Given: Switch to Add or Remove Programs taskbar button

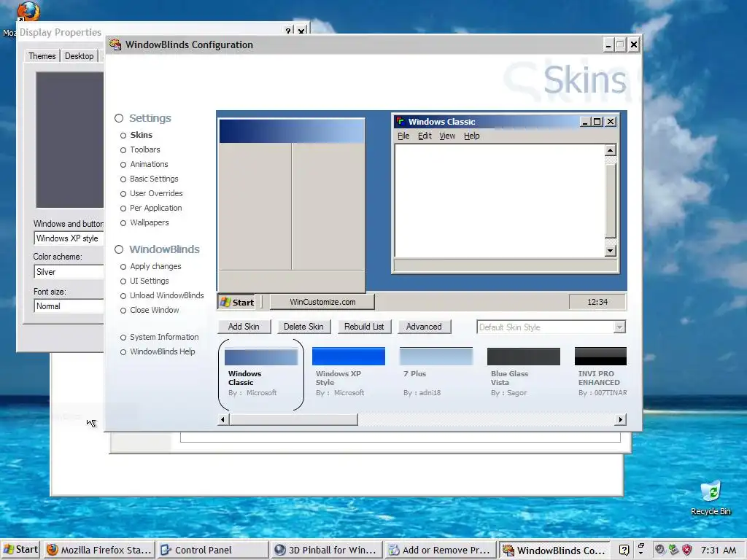Looking at the screenshot, I should click(440, 550).
